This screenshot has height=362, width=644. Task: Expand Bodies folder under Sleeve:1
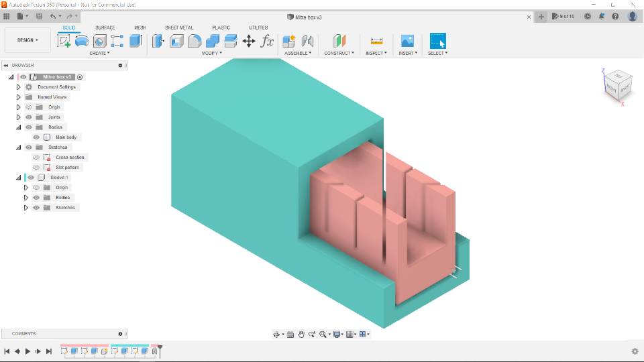pos(26,198)
